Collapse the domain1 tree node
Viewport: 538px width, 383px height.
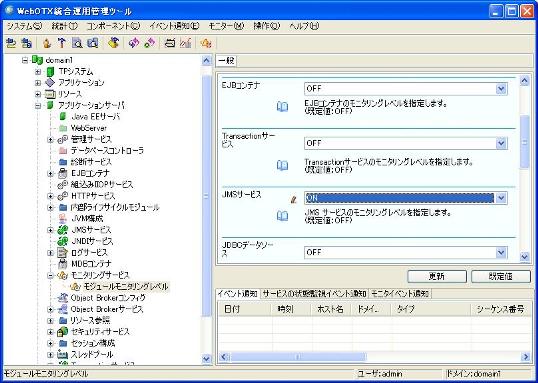point(24,60)
